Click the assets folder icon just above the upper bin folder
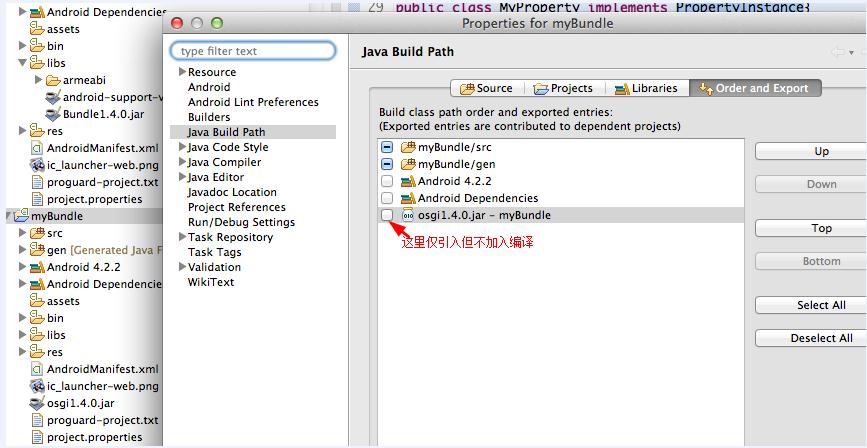The image size is (867, 448). point(37,29)
